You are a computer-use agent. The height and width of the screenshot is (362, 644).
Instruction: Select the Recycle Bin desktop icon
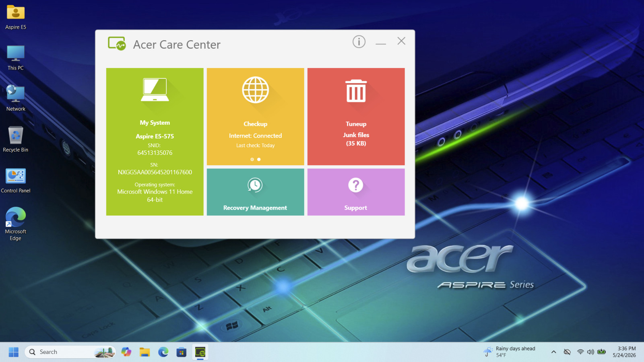click(16, 140)
